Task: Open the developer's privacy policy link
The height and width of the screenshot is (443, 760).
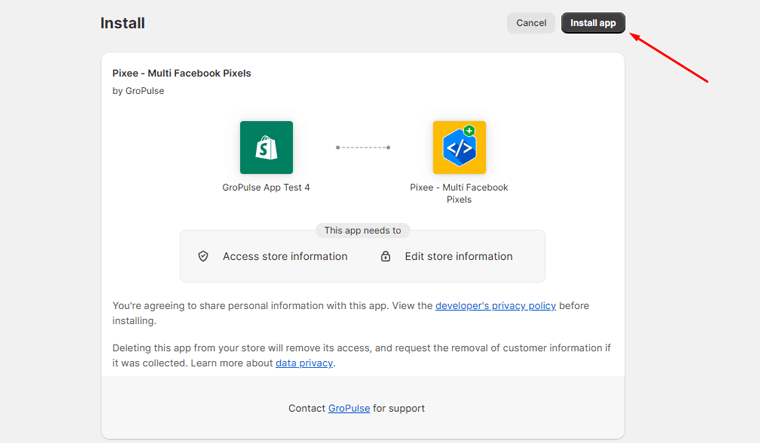Action: pyautogui.click(x=495, y=306)
